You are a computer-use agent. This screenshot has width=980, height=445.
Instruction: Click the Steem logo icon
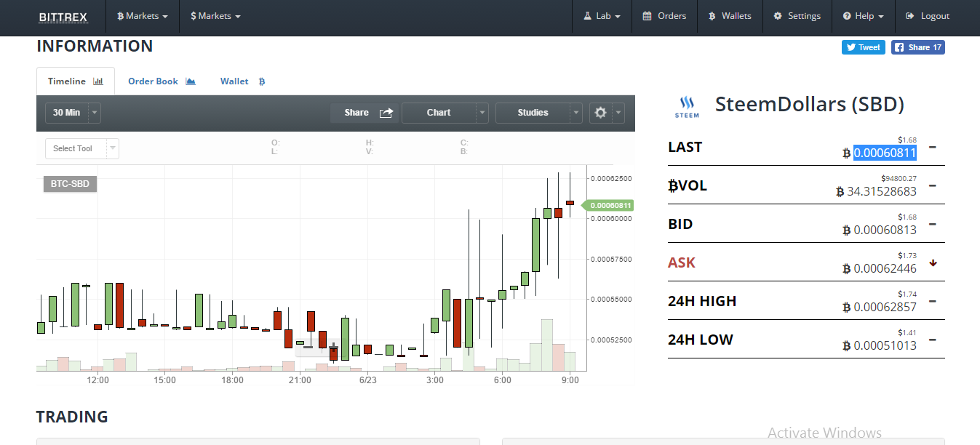(x=687, y=106)
